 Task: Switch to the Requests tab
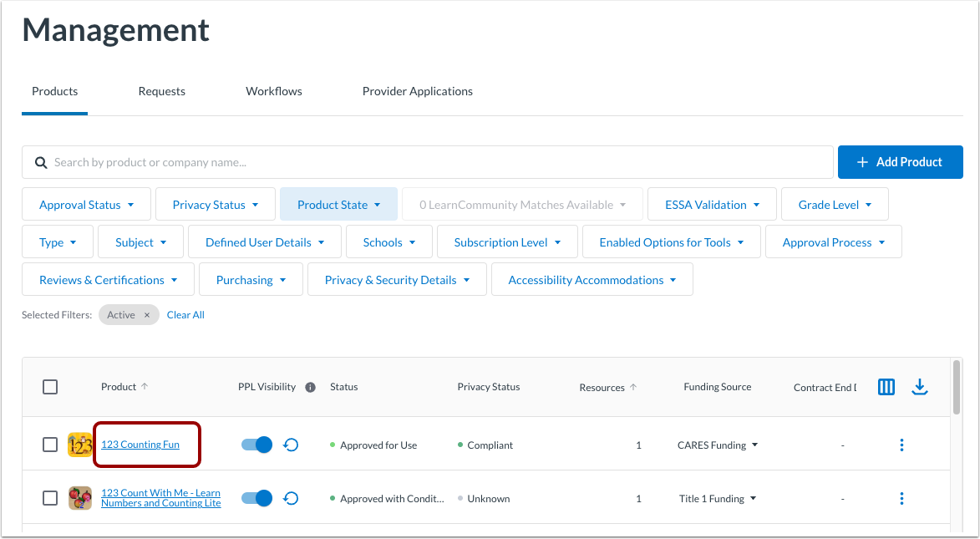(x=161, y=91)
